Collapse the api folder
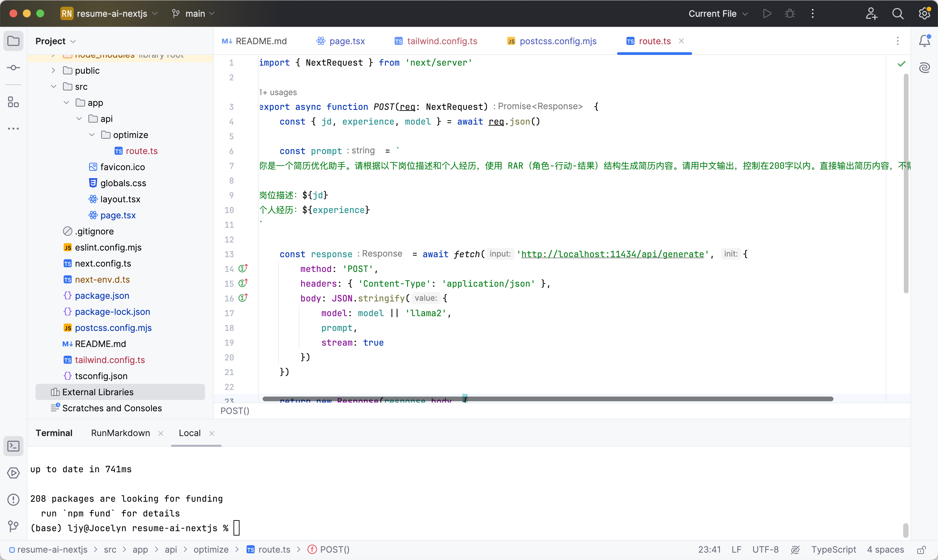 (79, 119)
